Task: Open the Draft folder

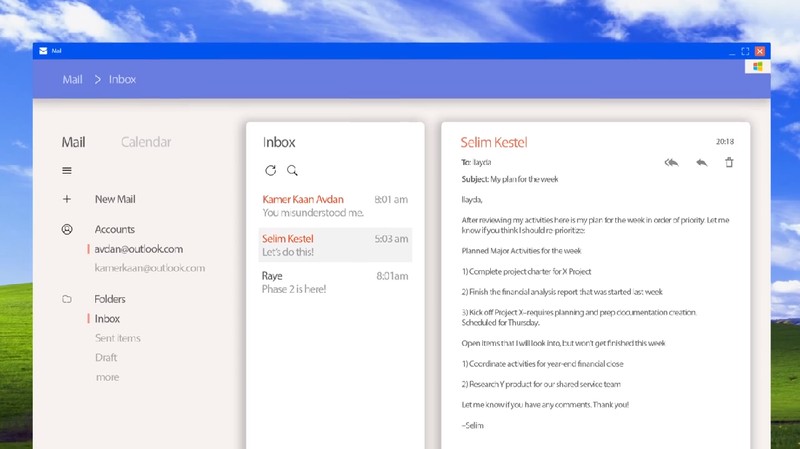Action: tap(106, 357)
